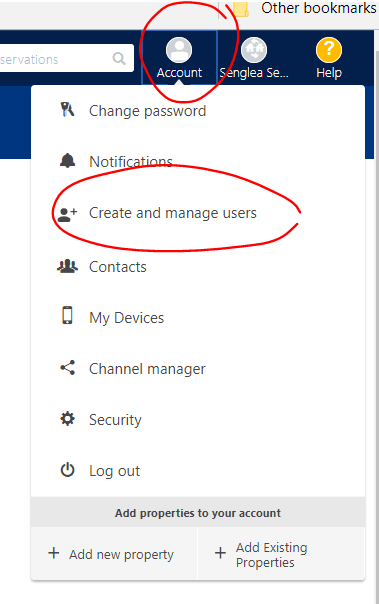Click the Other bookmarks text
The height and width of the screenshot is (604, 379).
(x=319, y=8)
